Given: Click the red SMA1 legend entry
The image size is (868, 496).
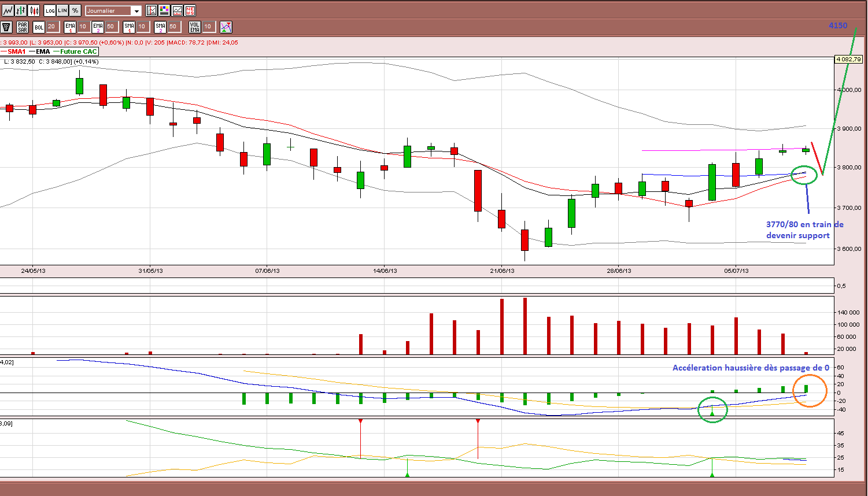Looking at the screenshot, I should (13, 51).
